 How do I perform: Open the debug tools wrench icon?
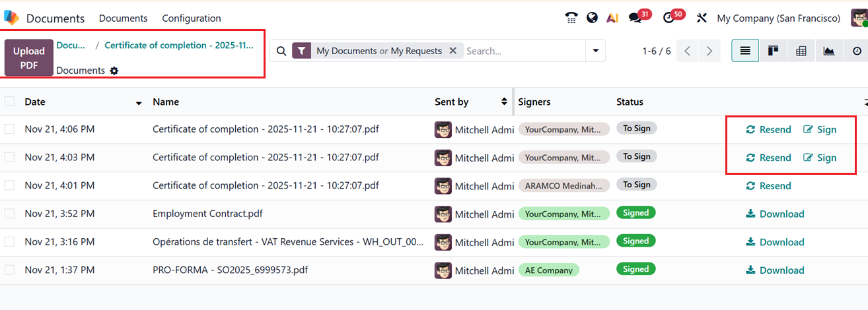click(x=702, y=18)
